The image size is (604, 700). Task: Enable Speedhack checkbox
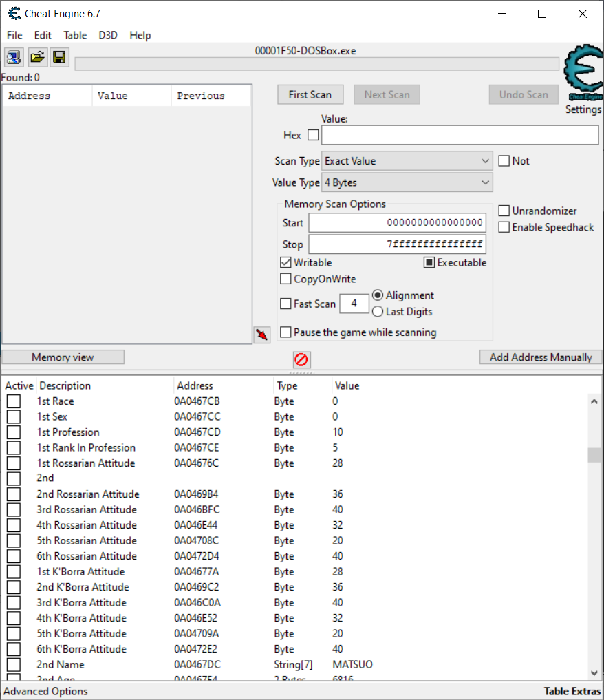(504, 227)
